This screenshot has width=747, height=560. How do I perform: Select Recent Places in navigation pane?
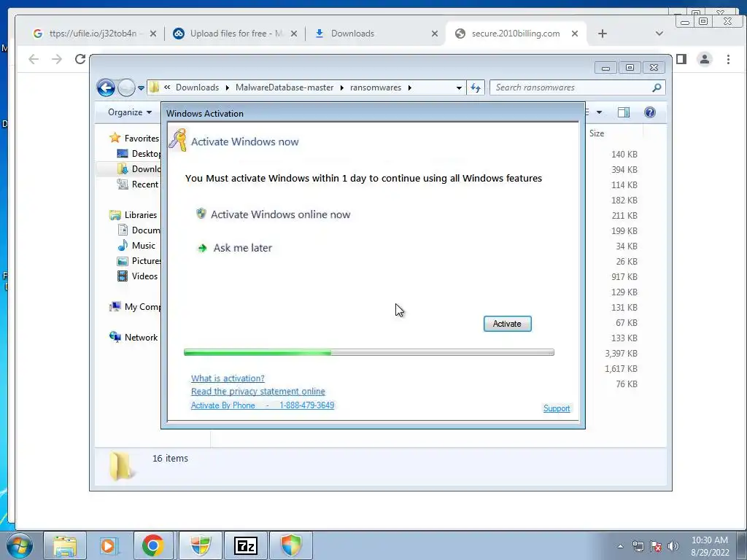coord(139,184)
